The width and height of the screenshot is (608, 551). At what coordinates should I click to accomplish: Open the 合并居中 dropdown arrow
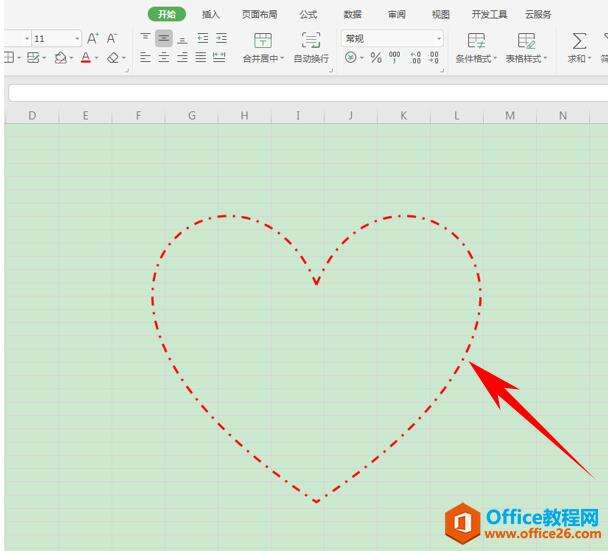pos(282,58)
